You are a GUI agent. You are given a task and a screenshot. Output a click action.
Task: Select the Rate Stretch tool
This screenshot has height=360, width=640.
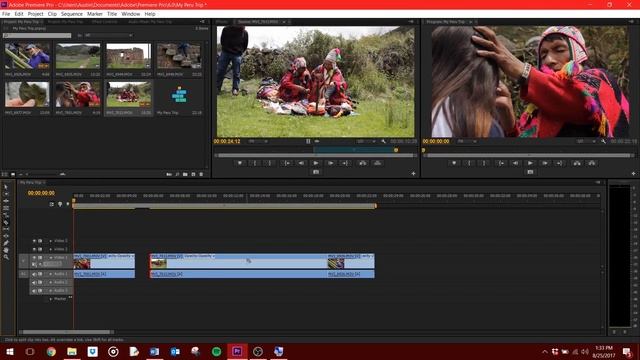tap(6, 215)
